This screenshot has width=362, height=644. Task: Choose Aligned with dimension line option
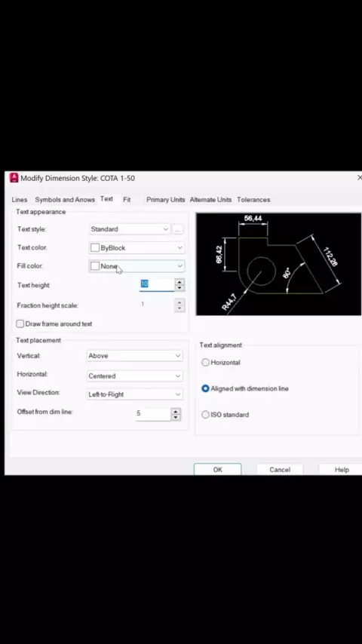[205, 388]
